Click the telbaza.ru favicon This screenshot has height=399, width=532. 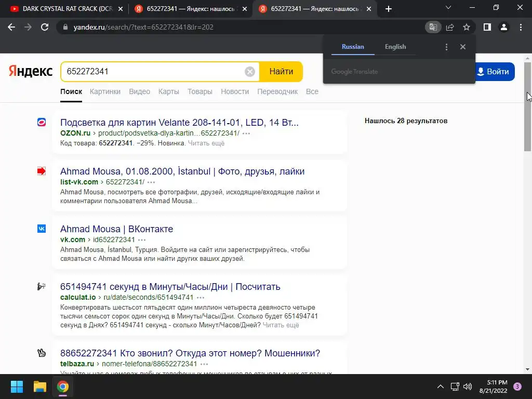tap(42, 353)
